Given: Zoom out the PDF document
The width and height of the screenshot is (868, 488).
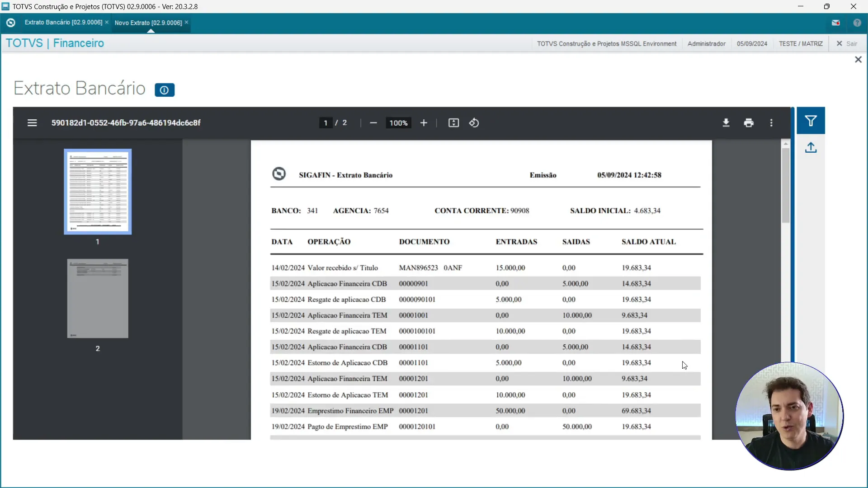Looking at the screenshot, I should [x=373, y=123].
